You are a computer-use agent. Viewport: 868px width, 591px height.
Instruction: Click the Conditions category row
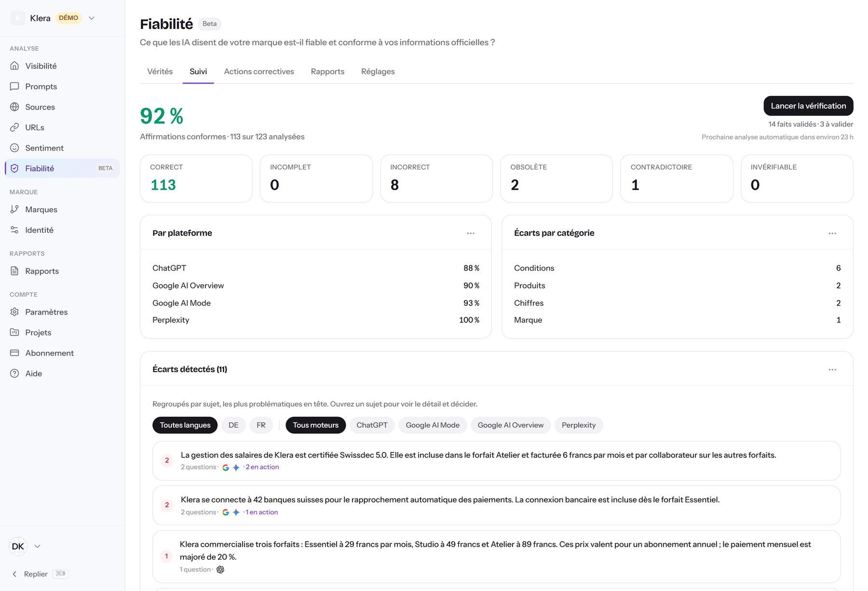click(677, 268)
